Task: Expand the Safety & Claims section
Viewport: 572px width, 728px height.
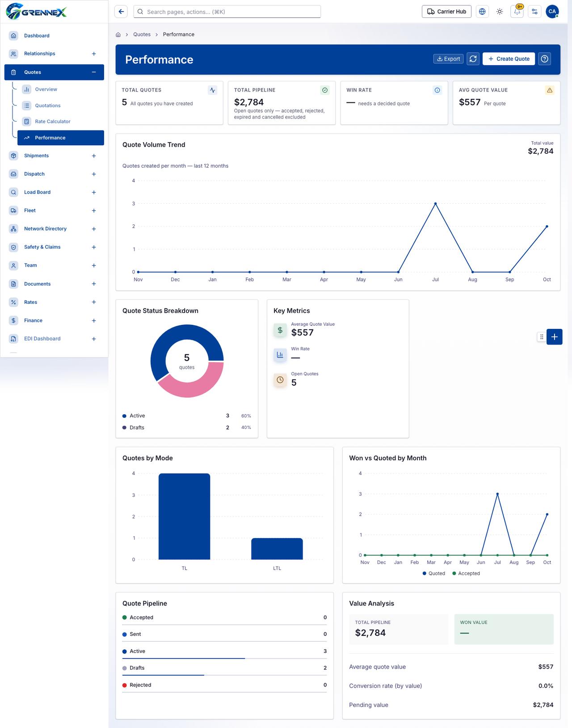Action: (94, 247)
